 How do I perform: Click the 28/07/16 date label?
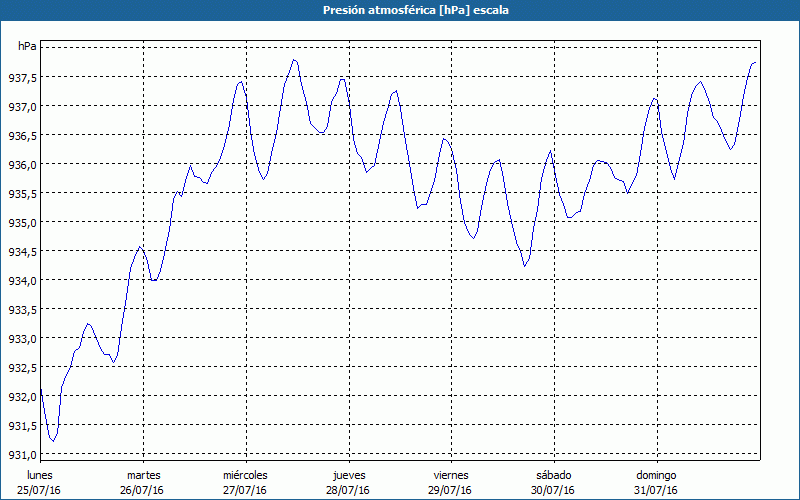click(348, 490)
